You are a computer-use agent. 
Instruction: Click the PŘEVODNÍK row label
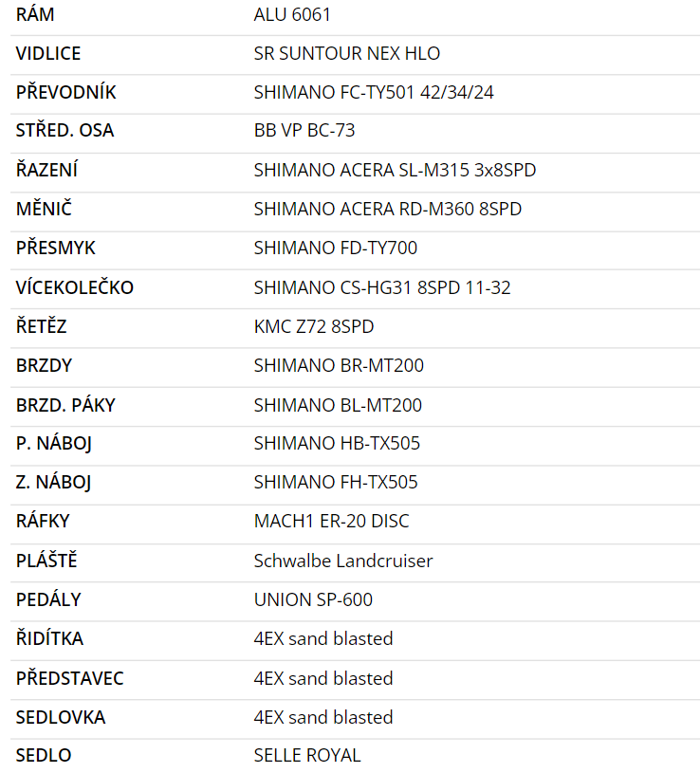tap(66, 93)
